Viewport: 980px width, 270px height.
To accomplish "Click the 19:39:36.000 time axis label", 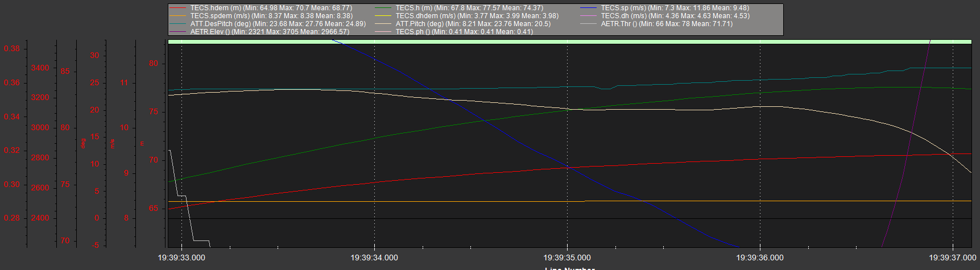I will (x=760, y=257).
